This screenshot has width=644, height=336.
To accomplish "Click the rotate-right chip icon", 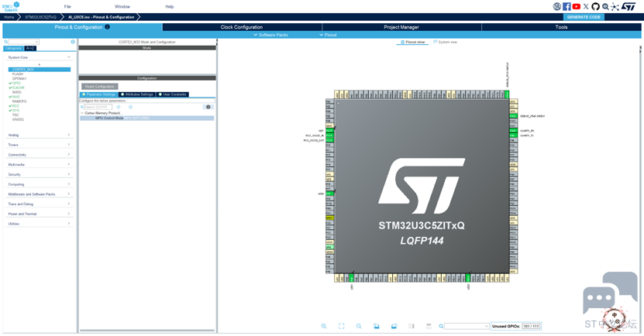I will 394,326.
